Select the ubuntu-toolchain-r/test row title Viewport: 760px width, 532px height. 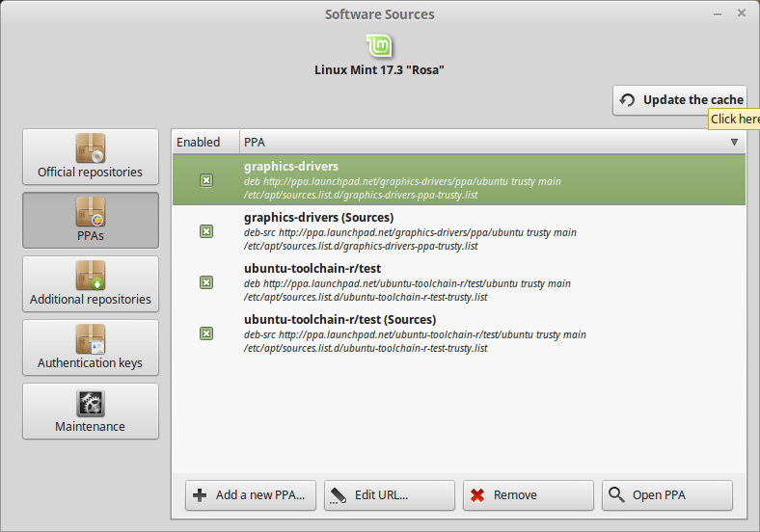(312, 269)
